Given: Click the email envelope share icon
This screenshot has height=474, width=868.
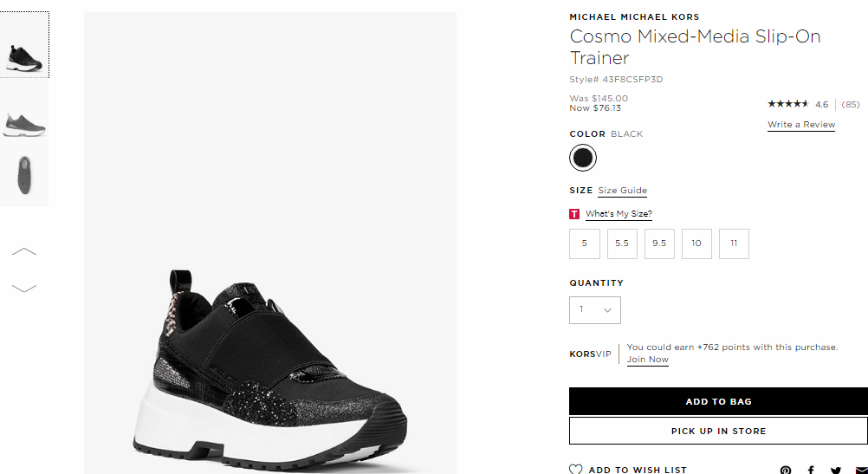Looking at the screenshot, I should coord(861,471).
